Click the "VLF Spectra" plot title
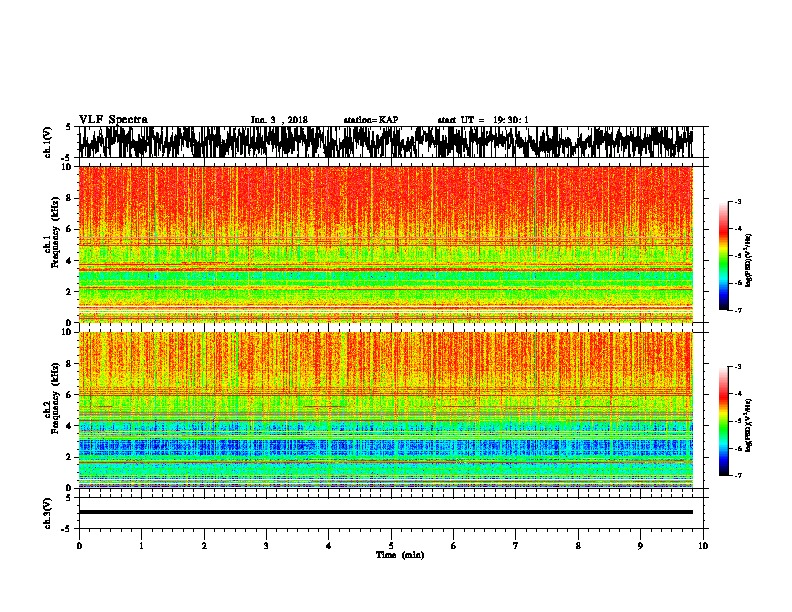 tap(113, 120)
